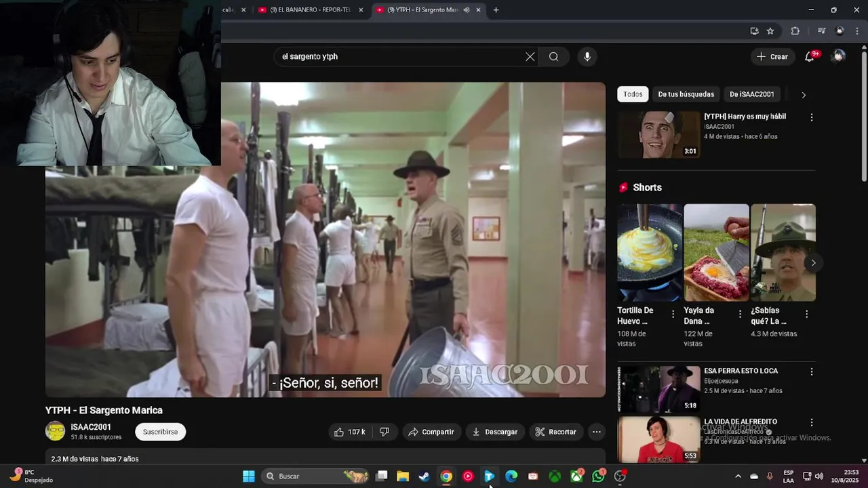
Task: Click the Windows Start button
Action: click(249, 476)
